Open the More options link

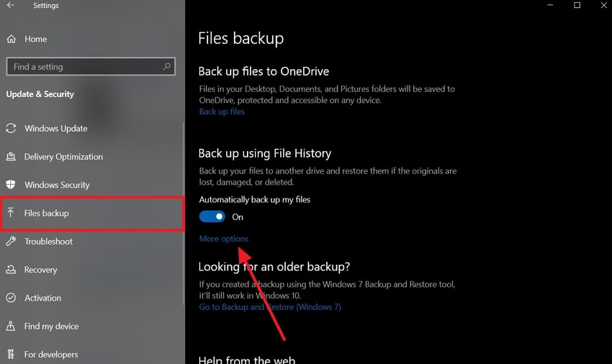point(224,239)
